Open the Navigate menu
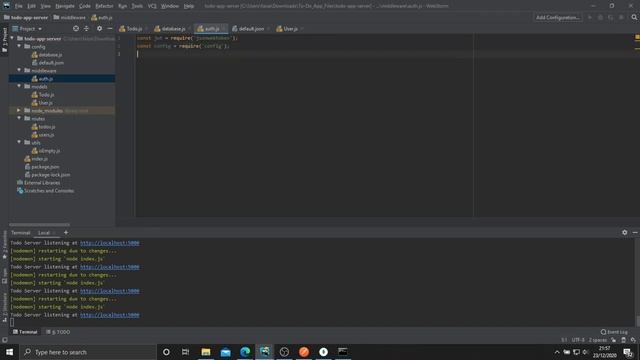Screen dimensions: 640x360 (x=65, y=6)
